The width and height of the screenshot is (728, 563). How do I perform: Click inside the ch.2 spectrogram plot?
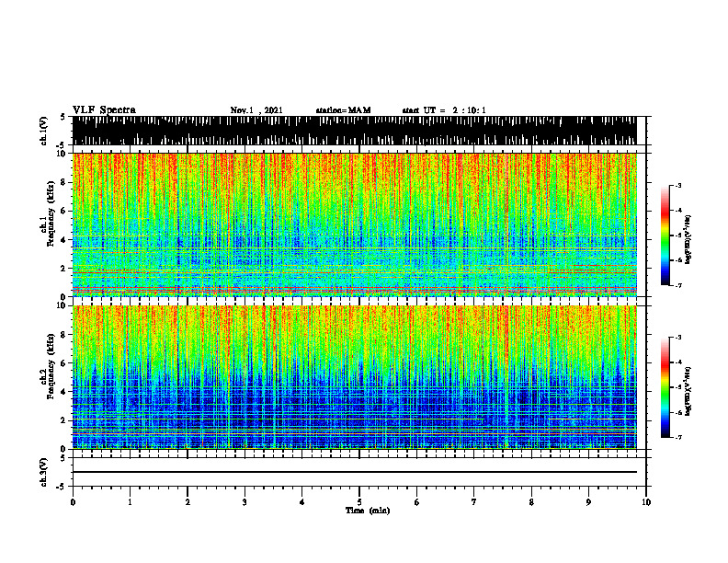[355, 377]
